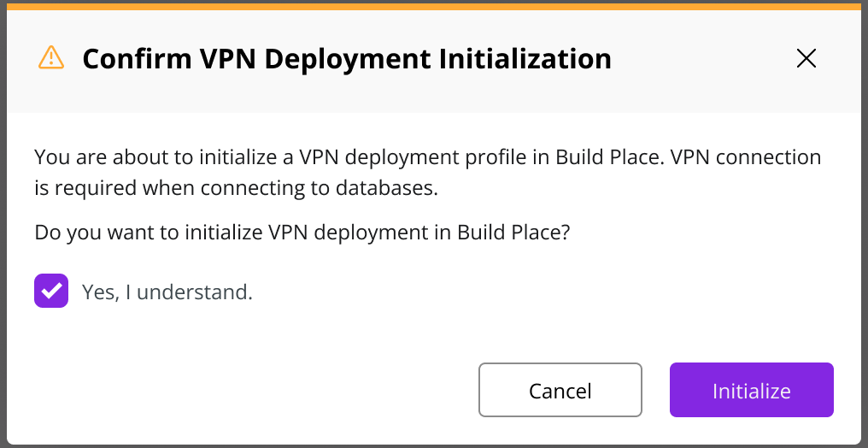Confirm VPN deployment by clicking Initialize
The width and height of the screenshot is (868, 448).
coord(751,390)
